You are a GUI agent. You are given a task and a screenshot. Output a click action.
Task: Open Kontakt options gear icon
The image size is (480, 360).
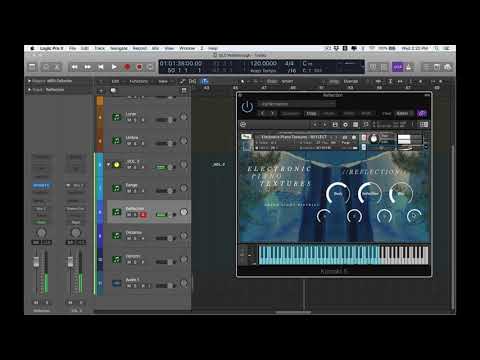pyautogui.click(x=345, y=124)
